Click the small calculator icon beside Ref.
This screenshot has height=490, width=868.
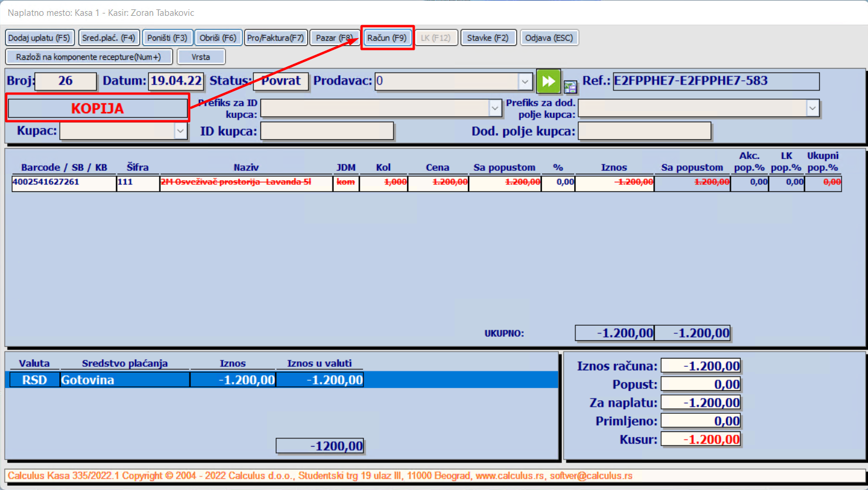[x=570, y=87]
